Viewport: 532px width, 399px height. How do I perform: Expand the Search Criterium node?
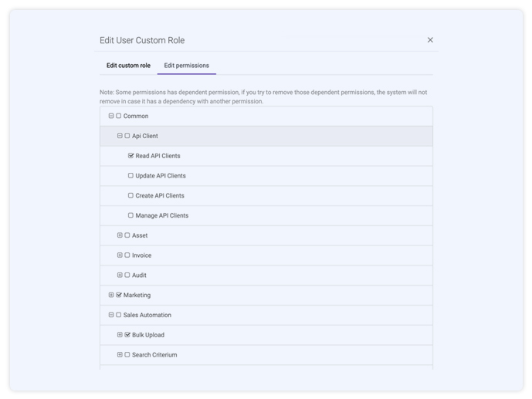[x=120, y=354]
